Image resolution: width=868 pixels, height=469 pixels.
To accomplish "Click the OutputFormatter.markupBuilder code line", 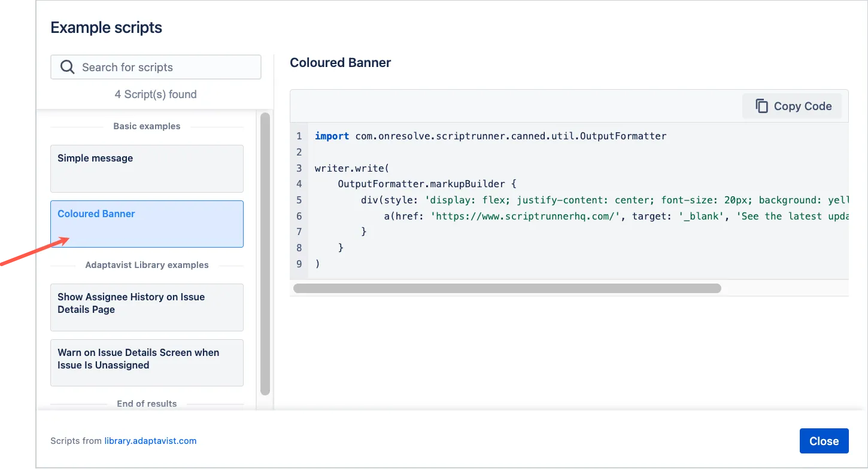I will pos(427,184).
